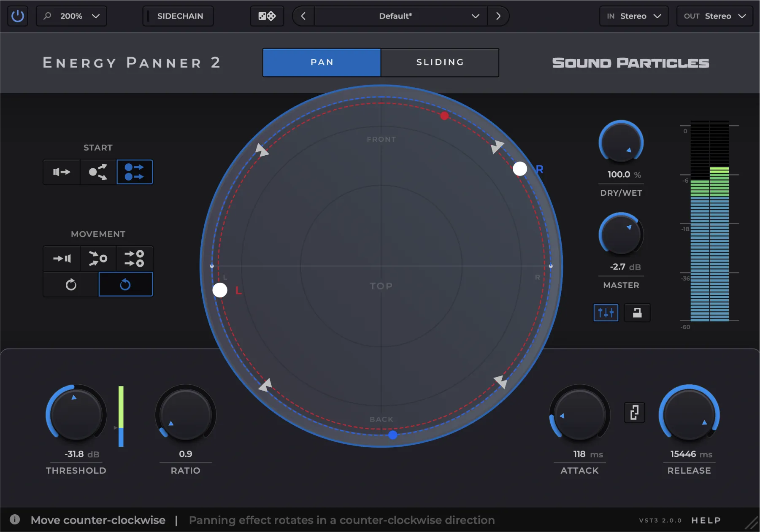This screenshot has width=760, height=532.
Task: Toggle the lock icon under MASTER
Action: click(x=637, y=313)
